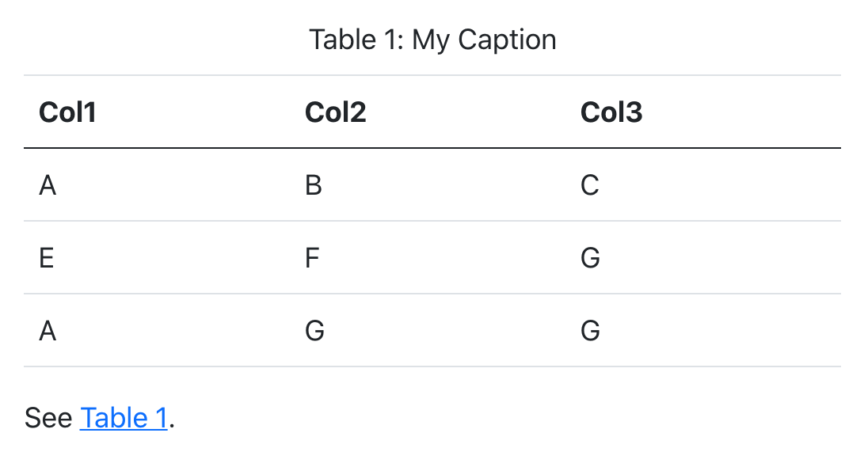Click the border line above the header row
The image size is (868, 467).
coord(432,76)
